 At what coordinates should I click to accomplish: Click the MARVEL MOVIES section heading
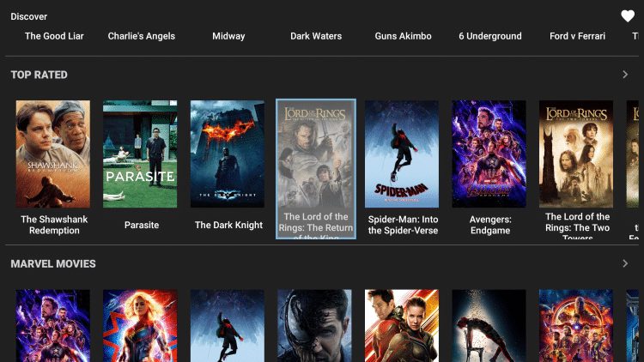[x=53, y=264]
